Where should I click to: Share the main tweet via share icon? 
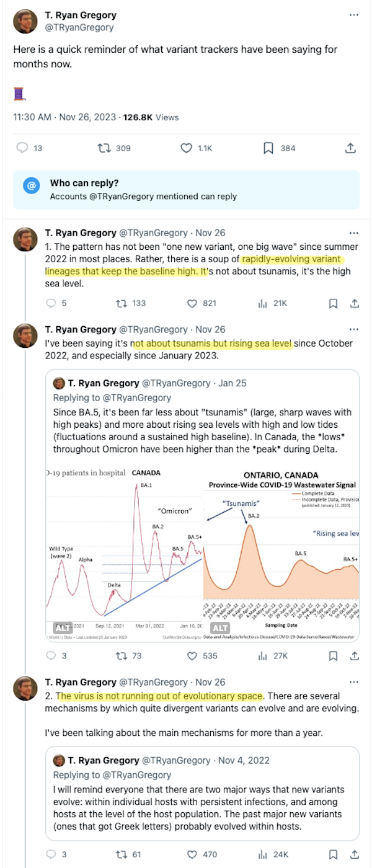tap(350, 148)
